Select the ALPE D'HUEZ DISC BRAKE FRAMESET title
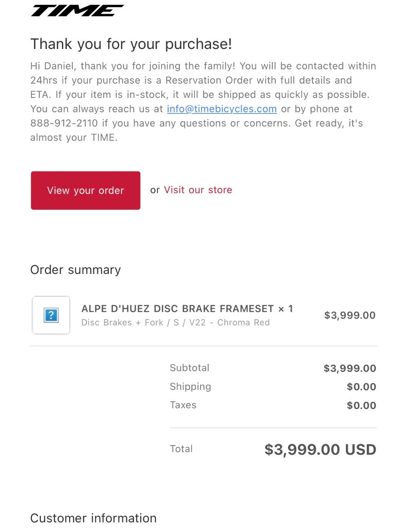This screenshot has width=410, height=532. click(x=177, y=309)
